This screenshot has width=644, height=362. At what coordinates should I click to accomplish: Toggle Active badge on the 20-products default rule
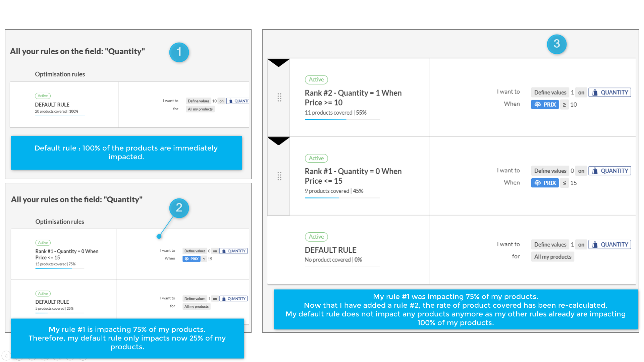tap(43, 96)
